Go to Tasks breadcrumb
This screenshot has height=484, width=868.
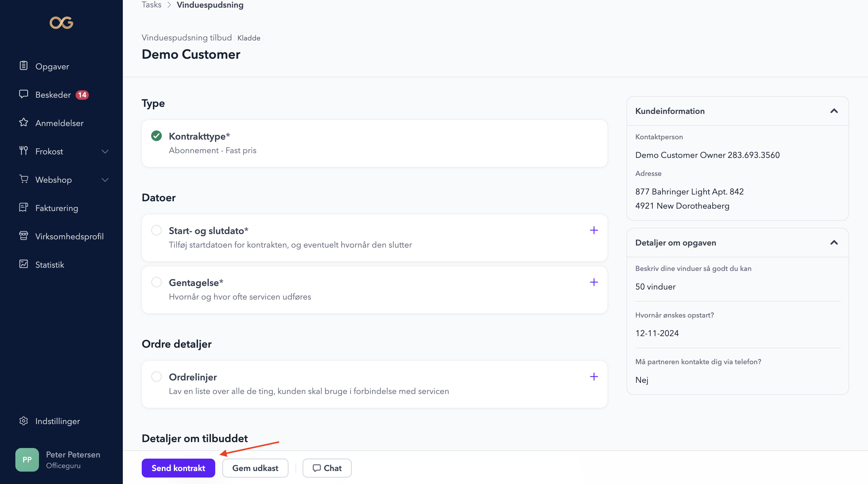tap(151, 5)
